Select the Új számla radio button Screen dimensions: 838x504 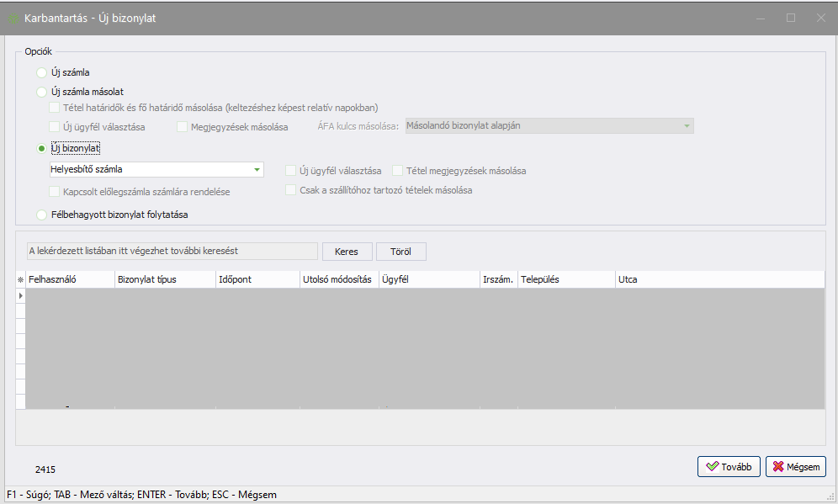pyautogui.click(x=42, y=73)
